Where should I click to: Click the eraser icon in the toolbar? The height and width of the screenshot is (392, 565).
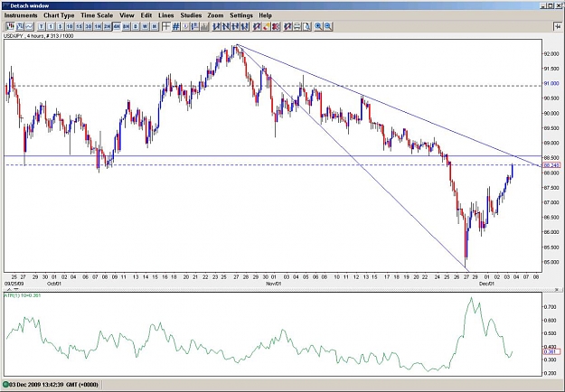267,26
